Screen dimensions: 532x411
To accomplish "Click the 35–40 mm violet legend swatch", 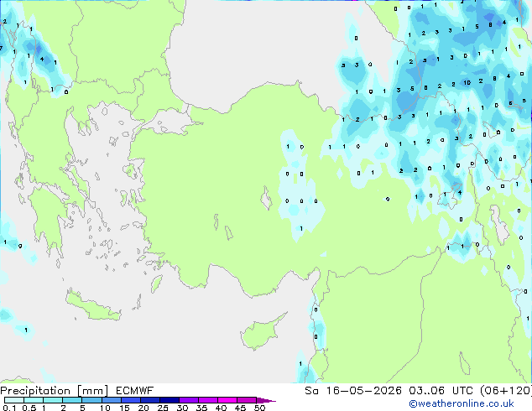I will (x=208, y=400).
